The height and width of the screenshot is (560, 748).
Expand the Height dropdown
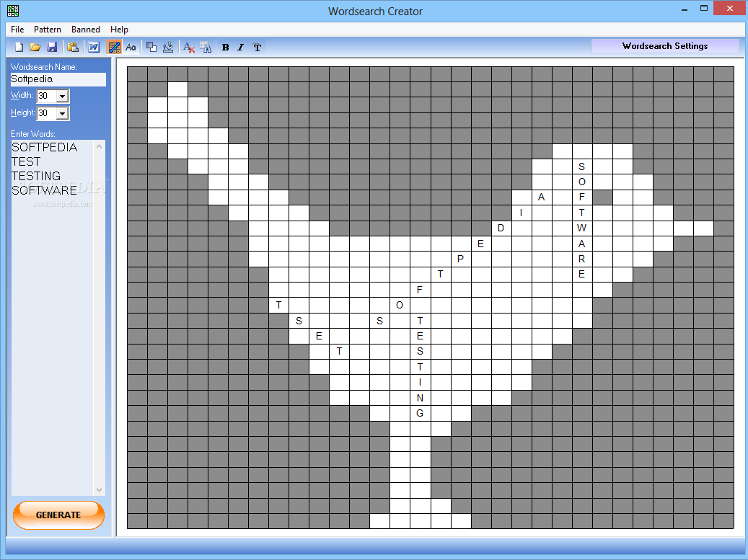(63, 113)
